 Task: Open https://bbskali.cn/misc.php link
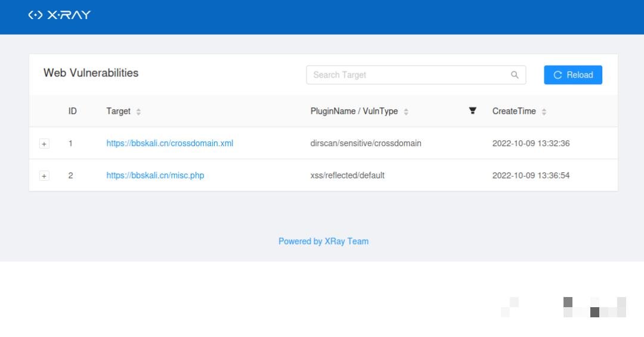pos(155,175)
